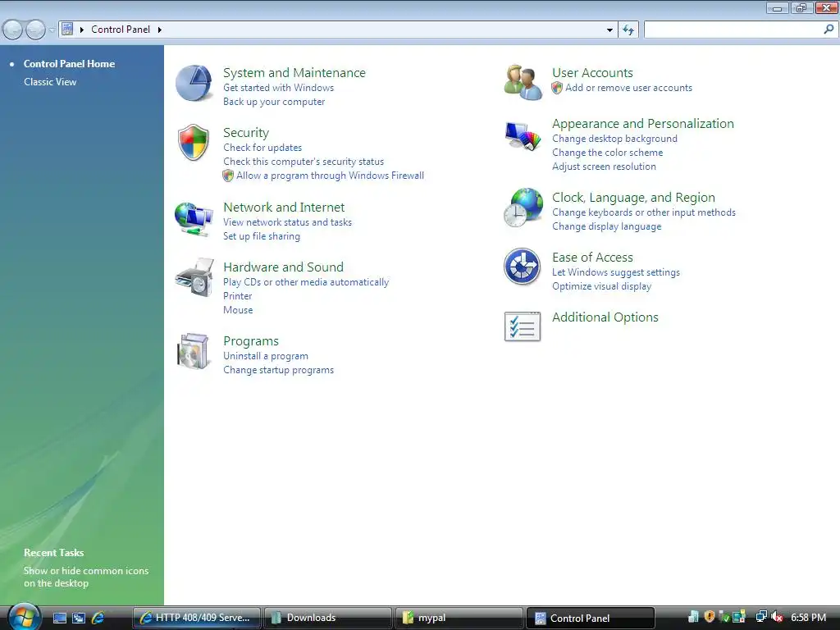Image resolution: width=840 pixels, height=630 pixels.
Task: Select Control Panel taskbar button
Action: (591, 618)
